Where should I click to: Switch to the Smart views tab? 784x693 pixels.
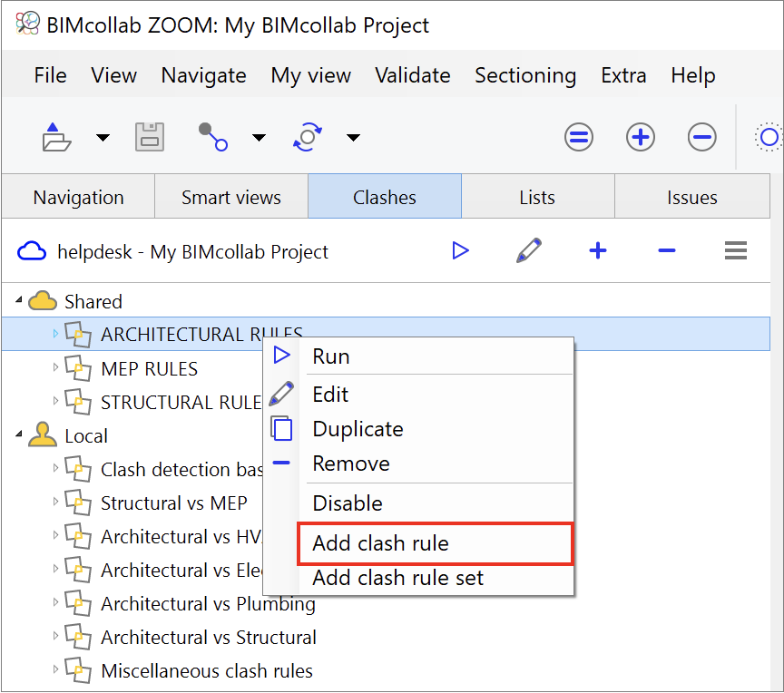pos(231,196)
